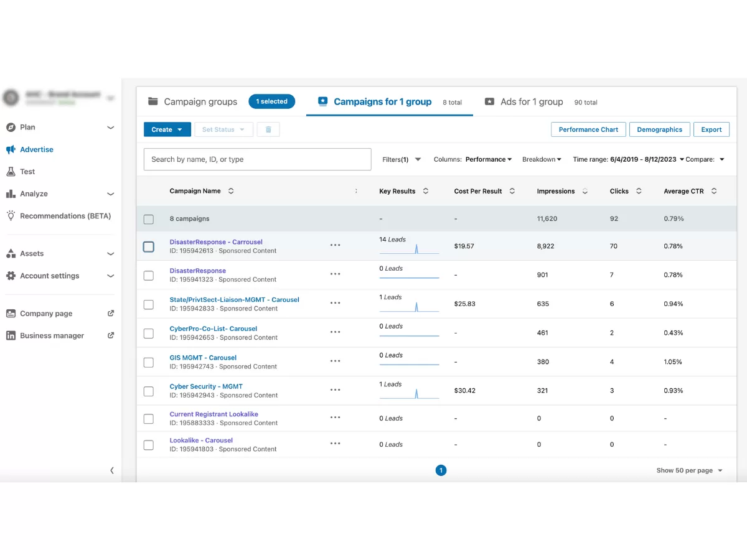This screenshot has width=747, height=560.
Task: Click the Business manager external link icon
Action: pos(111,335)
